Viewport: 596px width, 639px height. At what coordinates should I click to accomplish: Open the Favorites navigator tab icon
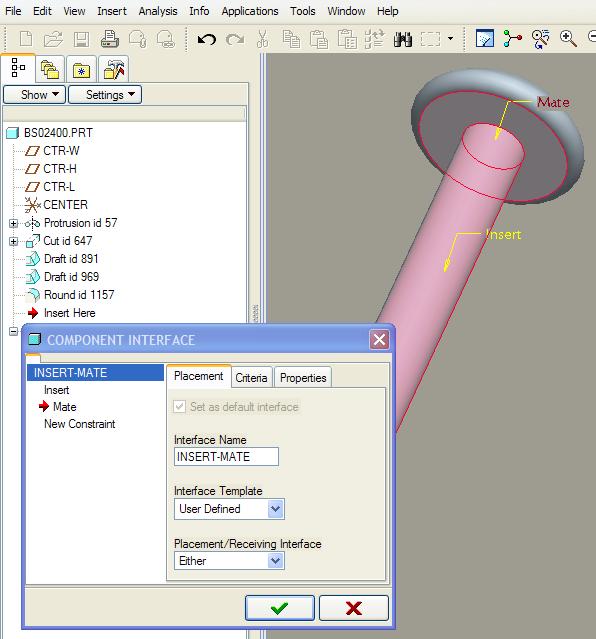pyautogui.click(x=82, y=70)
